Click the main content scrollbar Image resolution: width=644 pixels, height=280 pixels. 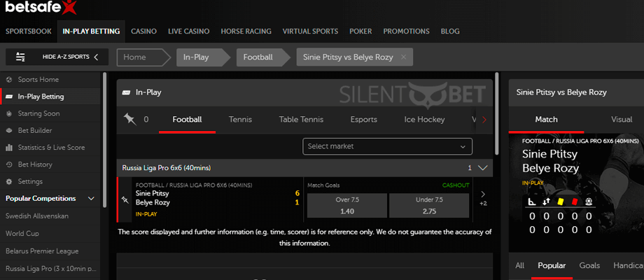click(x=496, y=113)
